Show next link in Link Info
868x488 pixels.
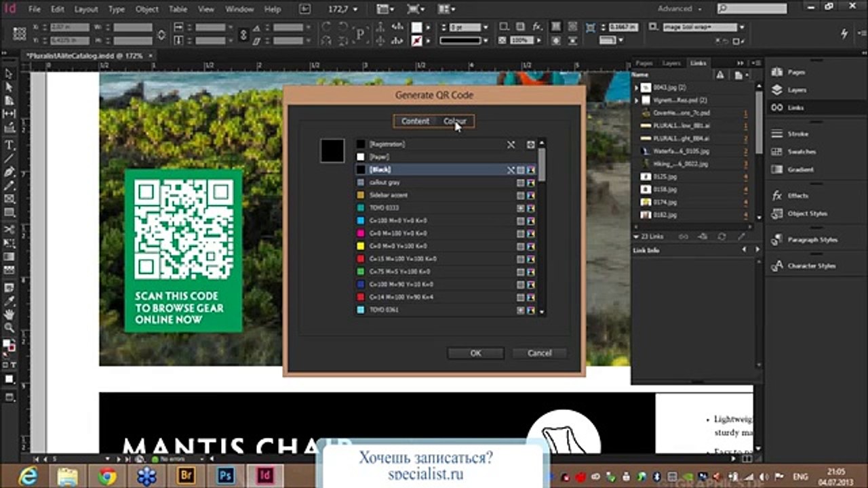click(757, 250)
